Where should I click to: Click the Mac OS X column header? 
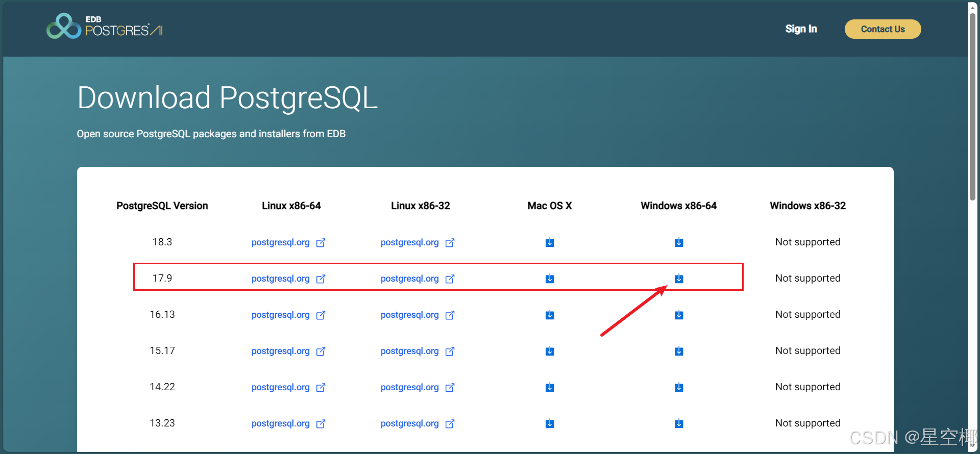[550, 206]
